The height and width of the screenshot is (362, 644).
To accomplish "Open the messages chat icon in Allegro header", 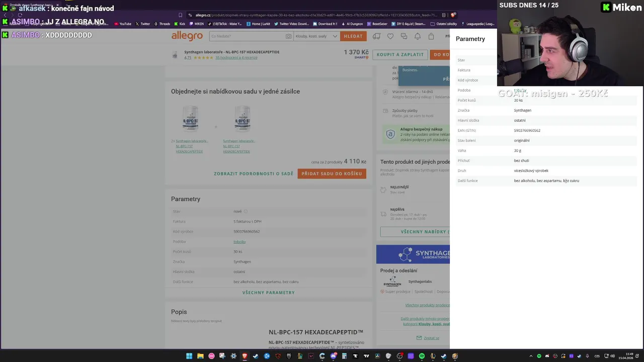I will [x=404, y=36].
